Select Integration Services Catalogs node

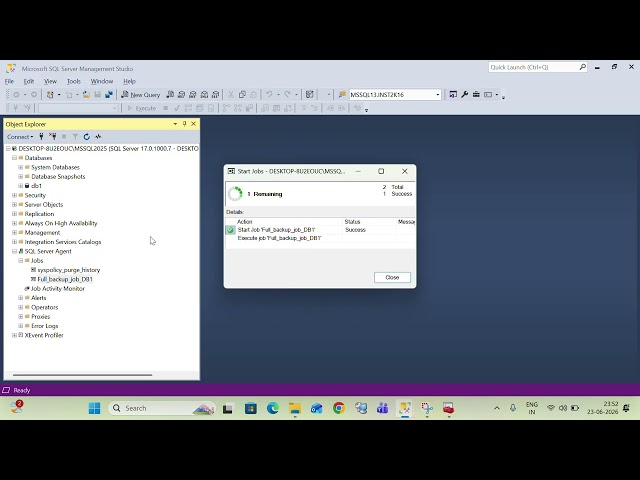[x=63, y=242]
